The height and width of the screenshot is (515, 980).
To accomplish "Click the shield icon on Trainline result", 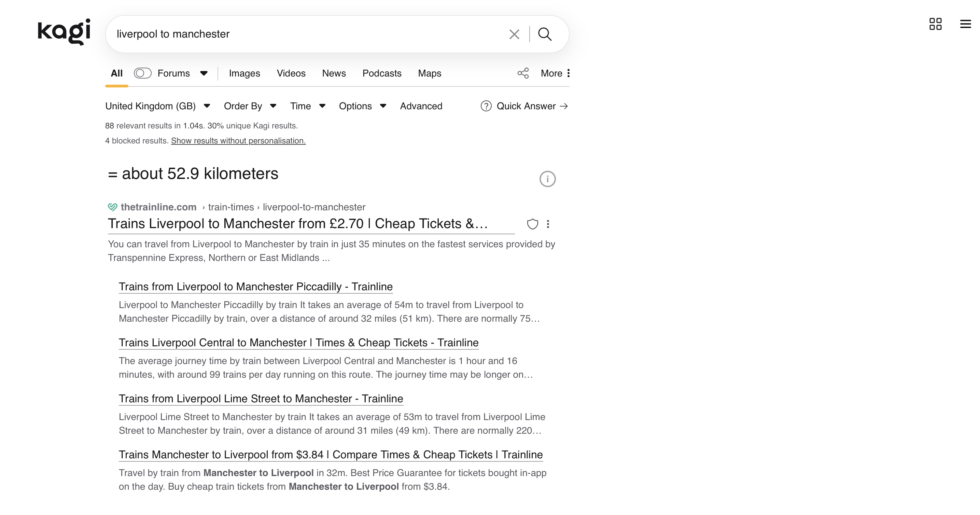I will click(x=532, y=224).
